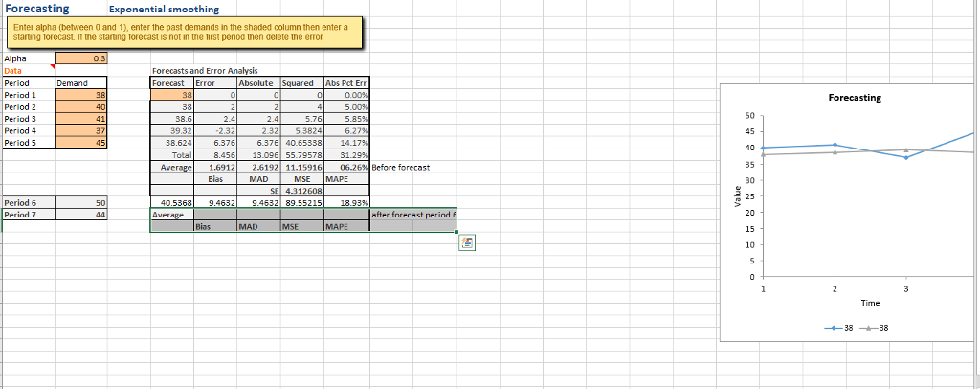The width and height of the screenshot is (980, 389).
Task: Select squared error value 5.3824
Action: point(301,130)
